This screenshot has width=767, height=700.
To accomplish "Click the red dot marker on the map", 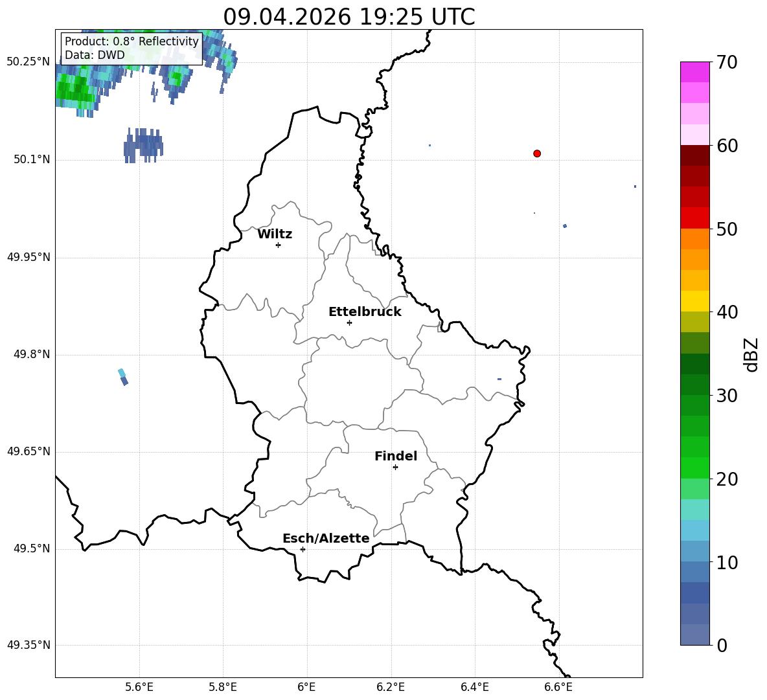I will [x=537, y=153].
